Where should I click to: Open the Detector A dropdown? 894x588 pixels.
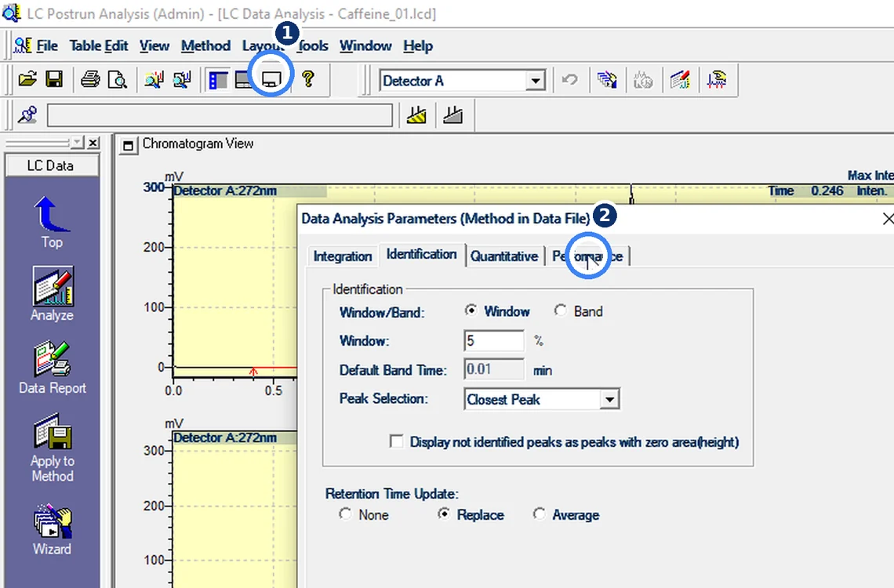pos(536,81)
